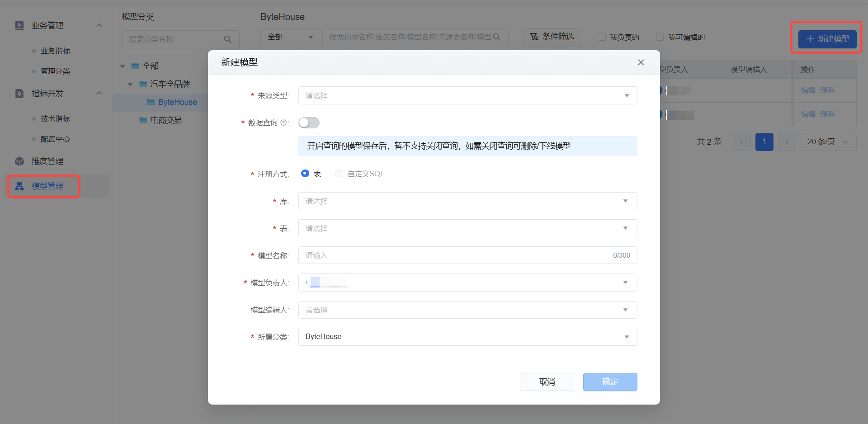
Task: Open the 来源类型 dropdown
Action: pos(467,95)
